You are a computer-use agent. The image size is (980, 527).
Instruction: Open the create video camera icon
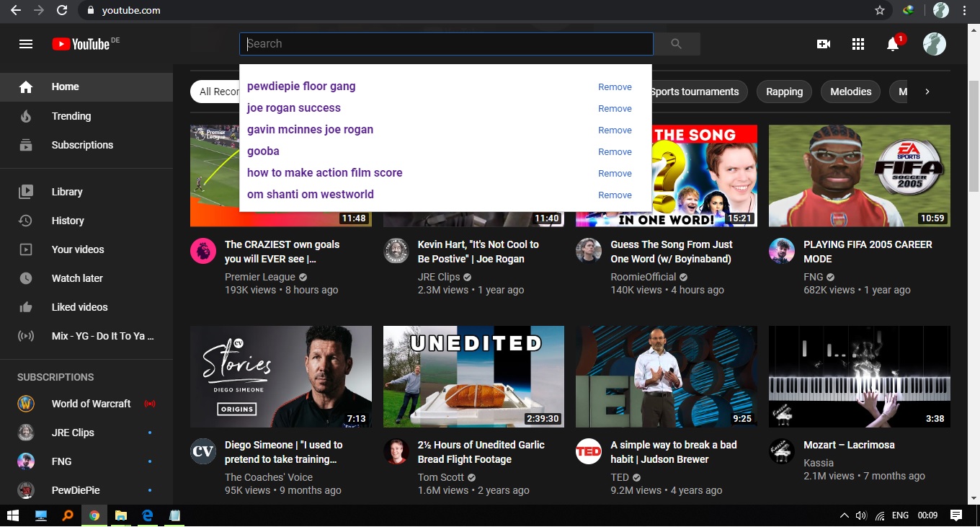pos(823,44)
